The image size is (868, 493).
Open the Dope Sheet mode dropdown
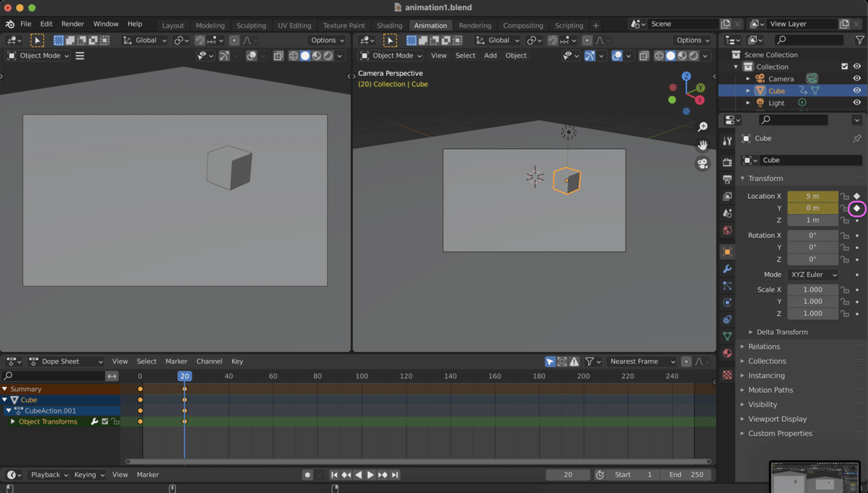(66, 361)
